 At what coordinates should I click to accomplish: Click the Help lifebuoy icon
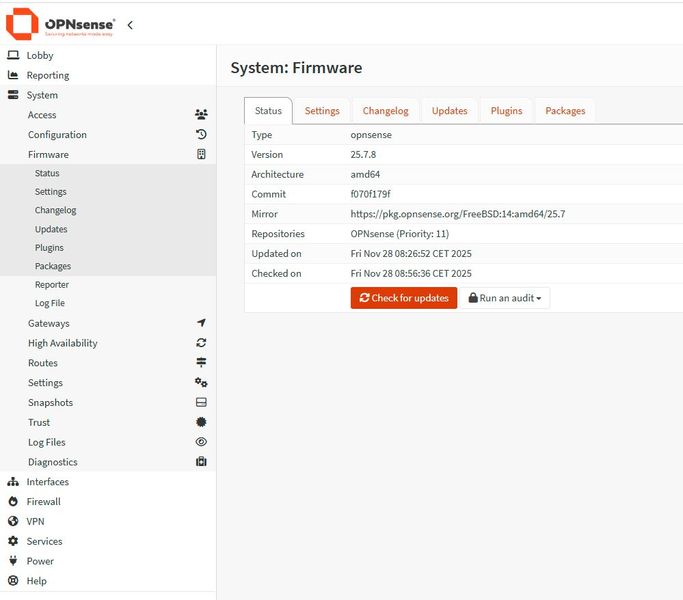coord(13,580)
